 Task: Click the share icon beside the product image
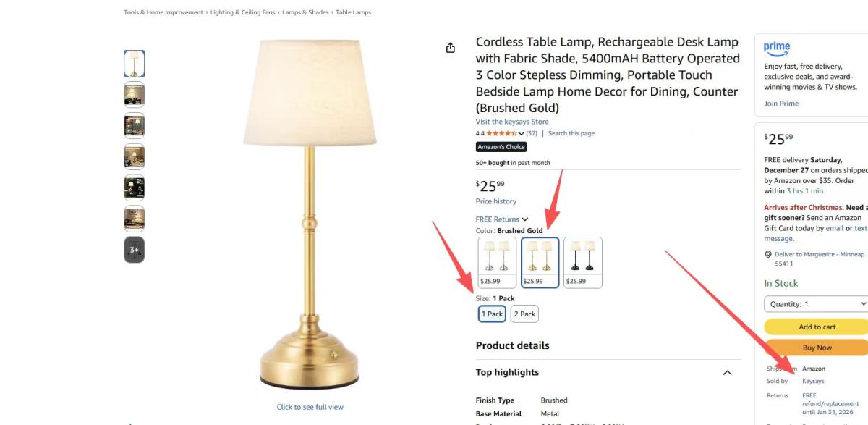(451, 48)
